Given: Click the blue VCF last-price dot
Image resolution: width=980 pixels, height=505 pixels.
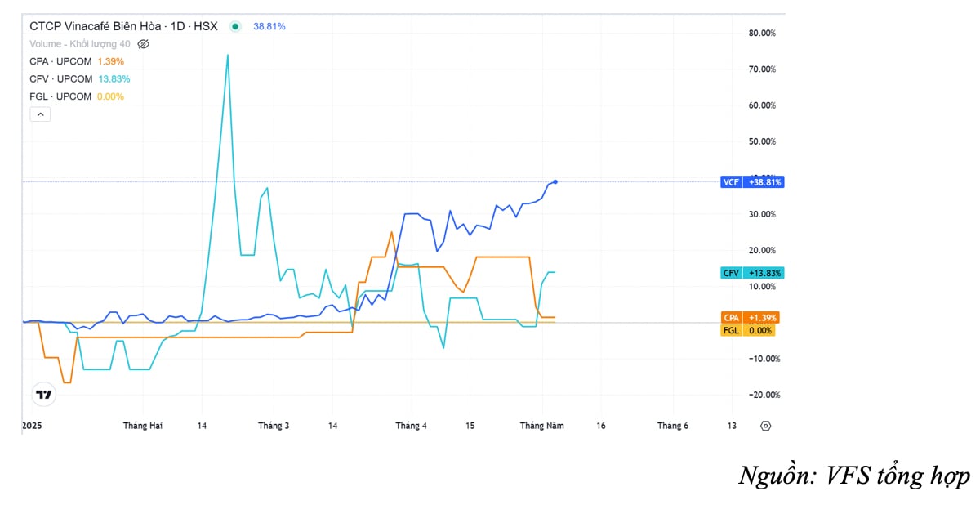Looking at the screenshot, I should (555, 181).
